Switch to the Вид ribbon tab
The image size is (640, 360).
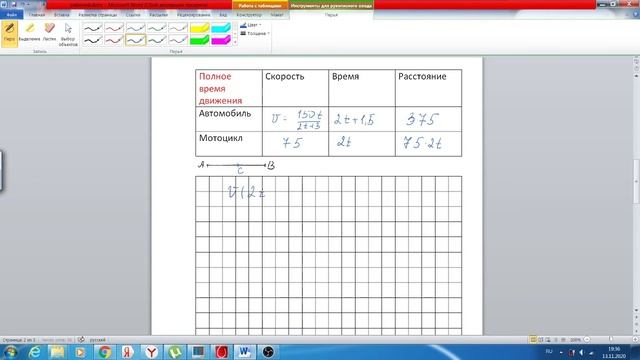(223, 15)
